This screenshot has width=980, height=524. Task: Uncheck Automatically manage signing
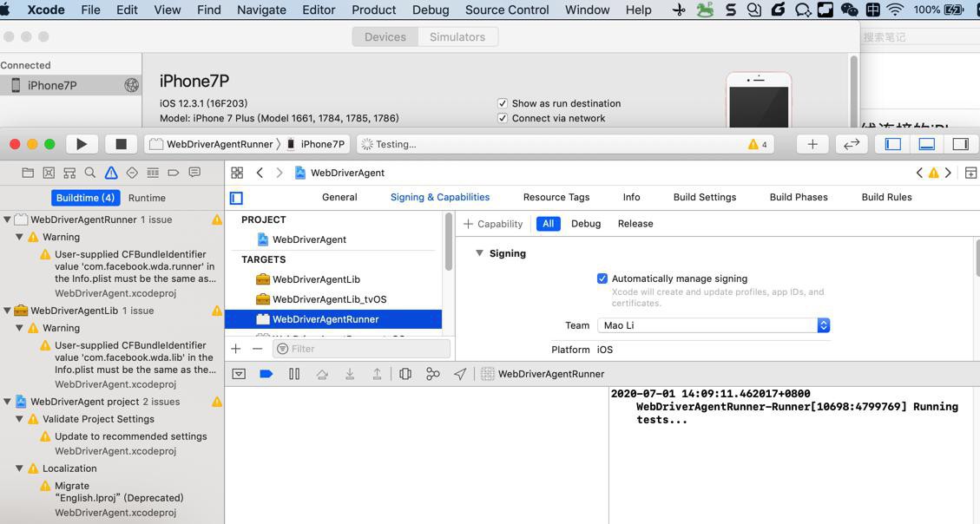point(602,278)
